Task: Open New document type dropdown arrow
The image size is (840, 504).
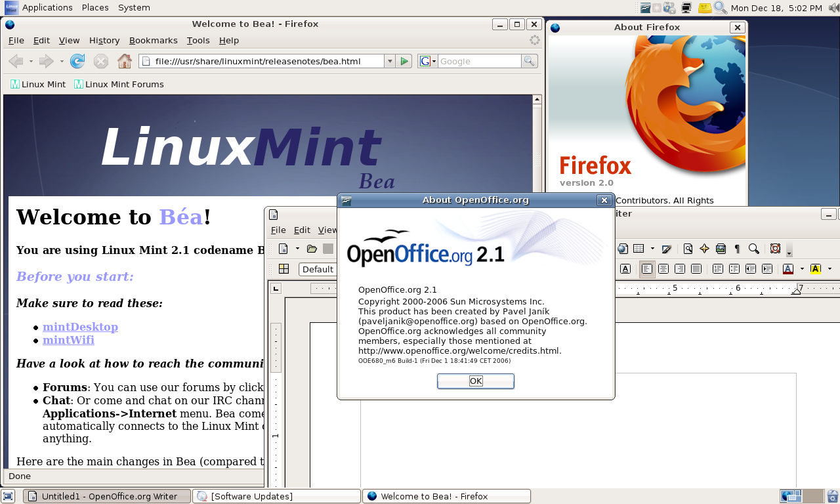Action: pyautogui.click(x=297, y=249)
